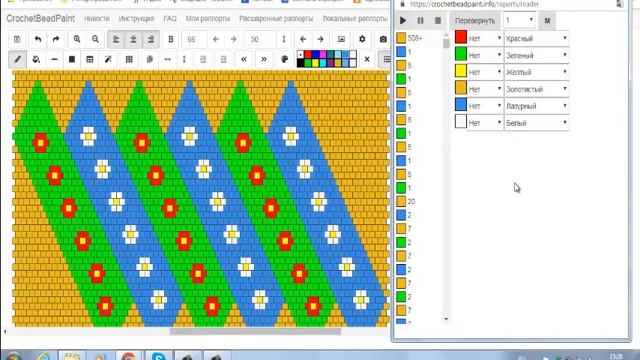The image size is (640, 360).
Task: Select the line drawing tool
Action: 54,59
